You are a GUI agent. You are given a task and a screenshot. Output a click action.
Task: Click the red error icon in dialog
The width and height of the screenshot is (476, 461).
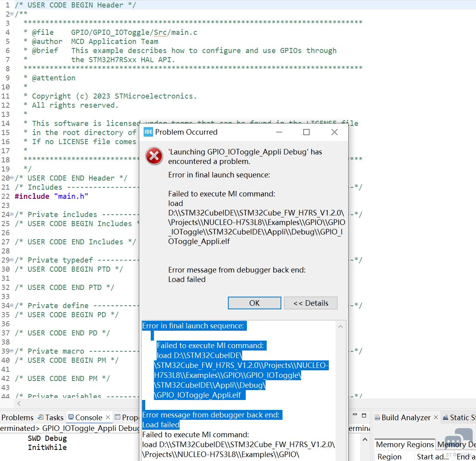tap(154, 156)
